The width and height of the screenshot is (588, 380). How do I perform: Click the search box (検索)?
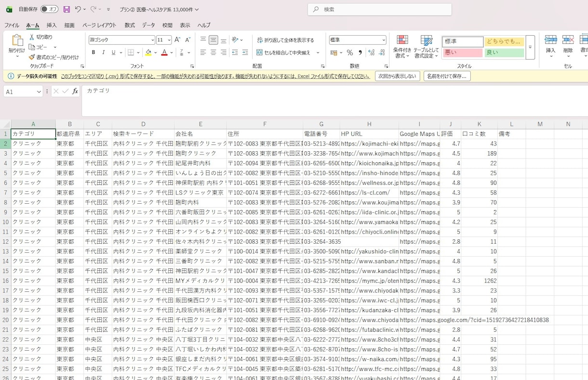pyautogui.click(x=380, y=9)
